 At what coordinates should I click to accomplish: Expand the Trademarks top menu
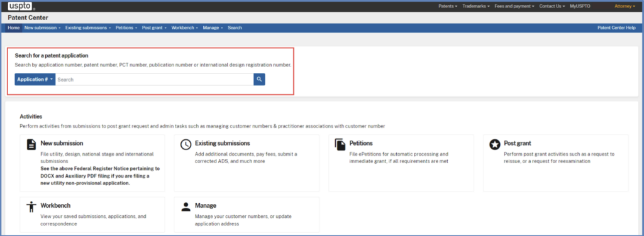(x=475, y=6)
